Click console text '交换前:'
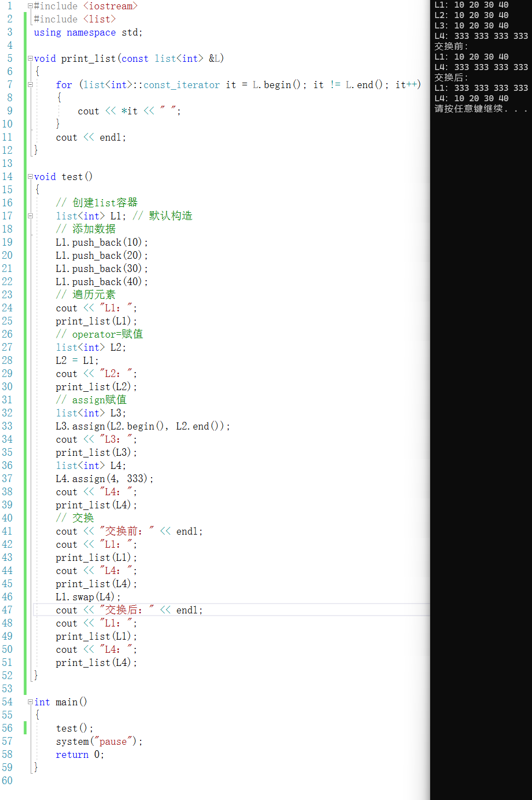 point(452,47)
